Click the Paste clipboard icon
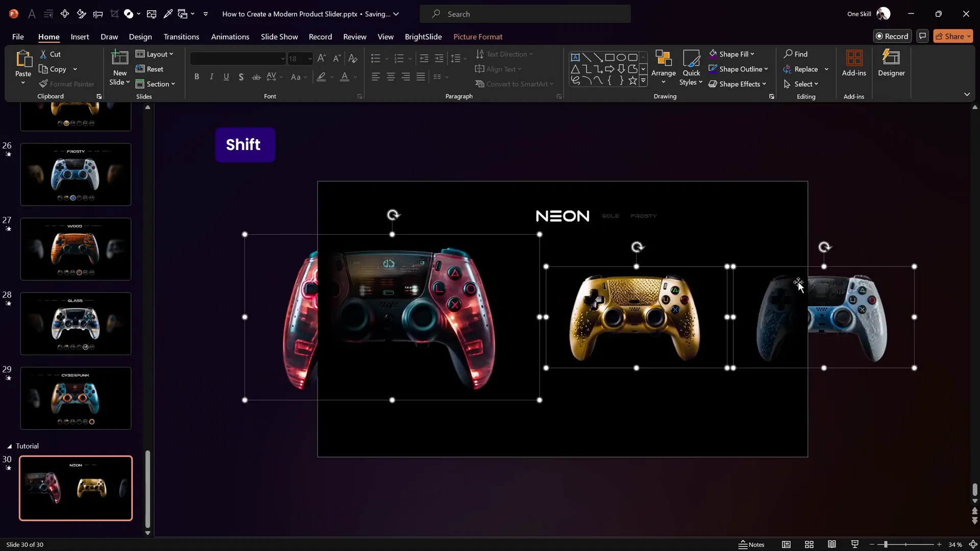 click(x=23, y=60)
